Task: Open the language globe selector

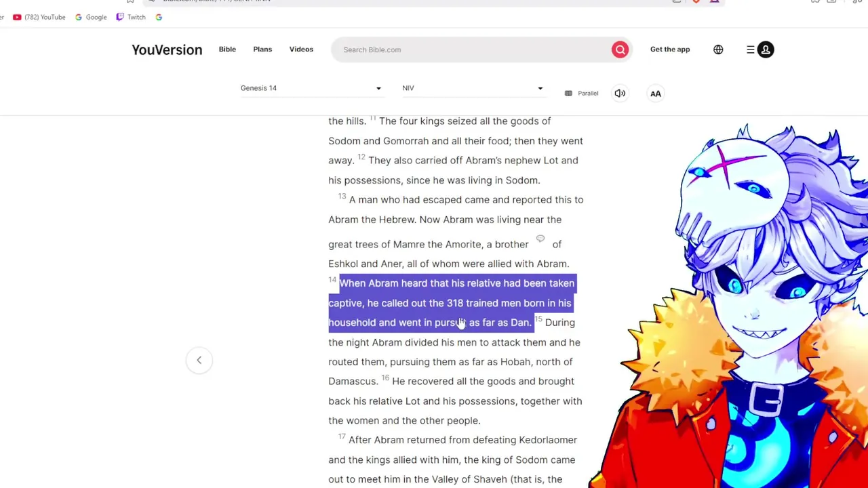Action: pos(718,49)
